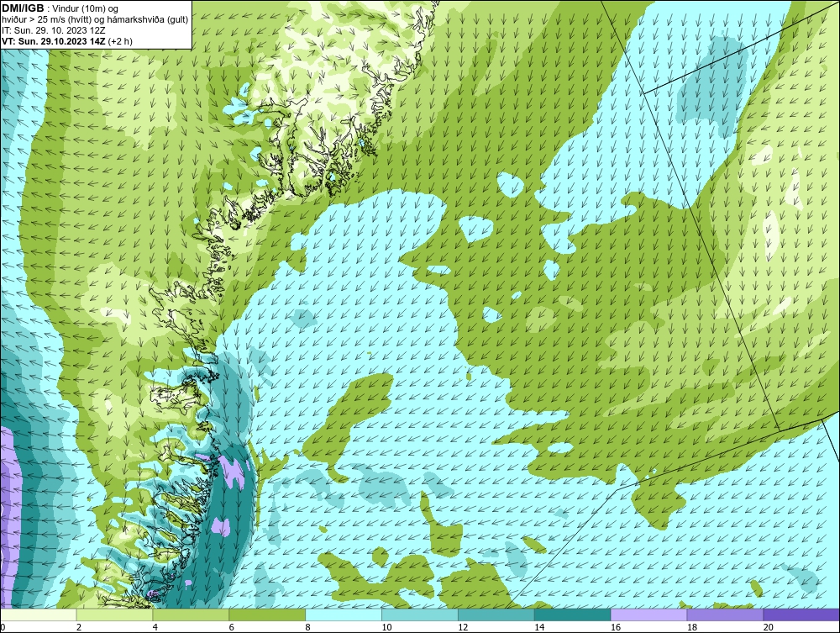Click the 8–10 m/s light cyan legend swatch
Viewport: 840px width, 633px height.
[x=344, y=615]
